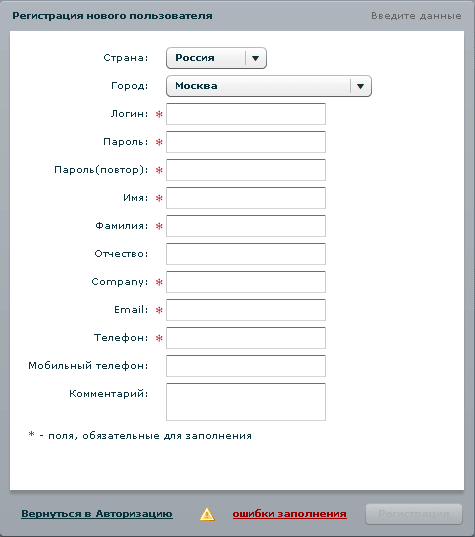Click the Email input field
Image resolution: width=475 pixels, height=537 pixels.
tap(246, 310)
